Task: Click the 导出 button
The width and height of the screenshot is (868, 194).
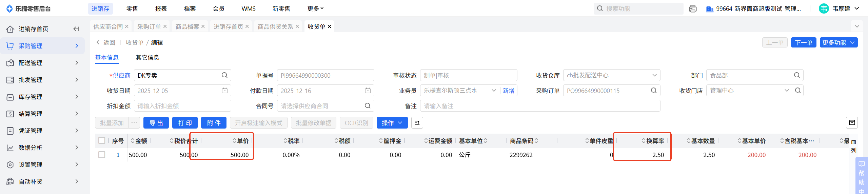Action: 156,123
